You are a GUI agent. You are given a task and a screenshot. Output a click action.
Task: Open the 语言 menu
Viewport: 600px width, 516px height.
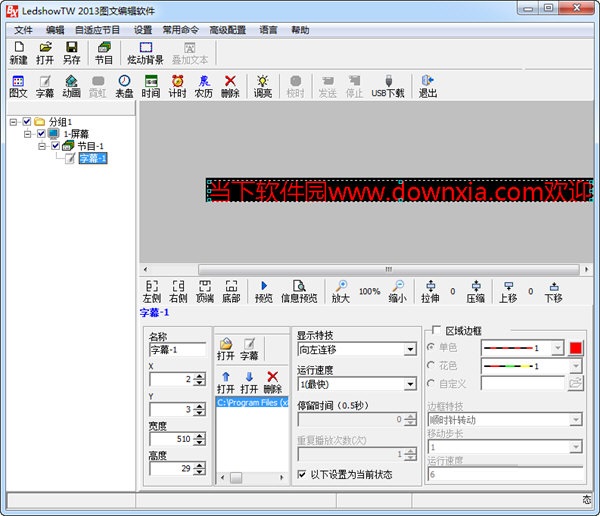click(268, 30)
